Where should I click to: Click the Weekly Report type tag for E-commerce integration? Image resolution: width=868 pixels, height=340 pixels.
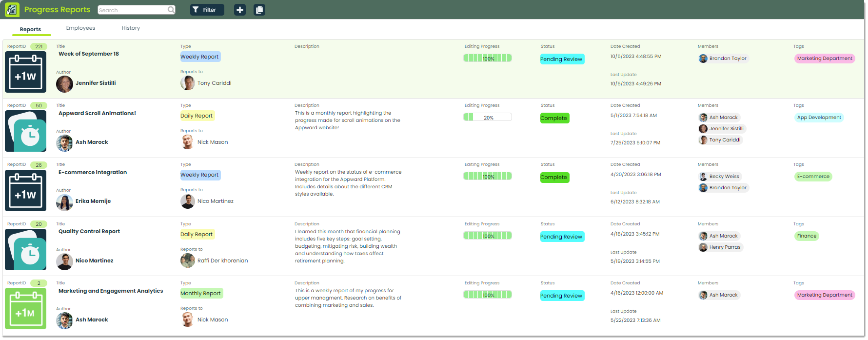coord(200,175)
